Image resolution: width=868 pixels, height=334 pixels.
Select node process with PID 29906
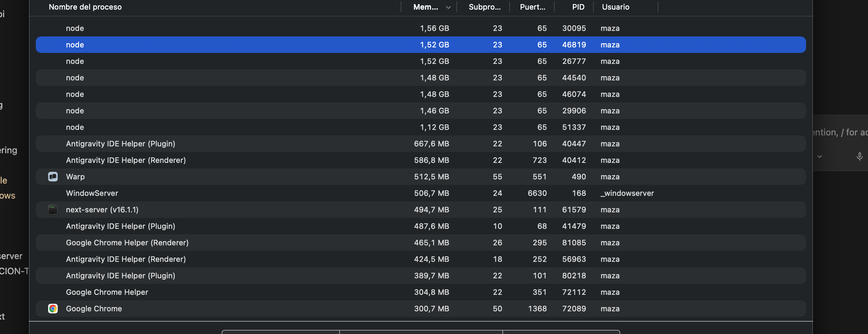pos(421,111)
